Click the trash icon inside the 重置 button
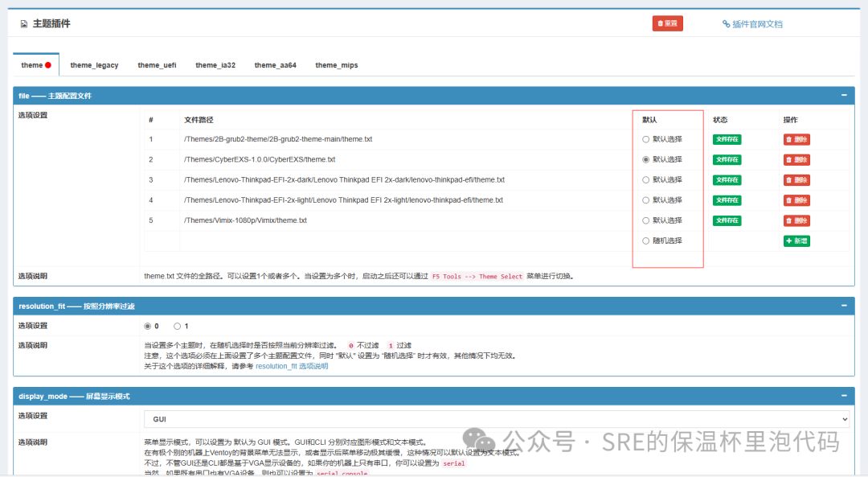Screen dimensions: 868x477 (x=660, y=24)
